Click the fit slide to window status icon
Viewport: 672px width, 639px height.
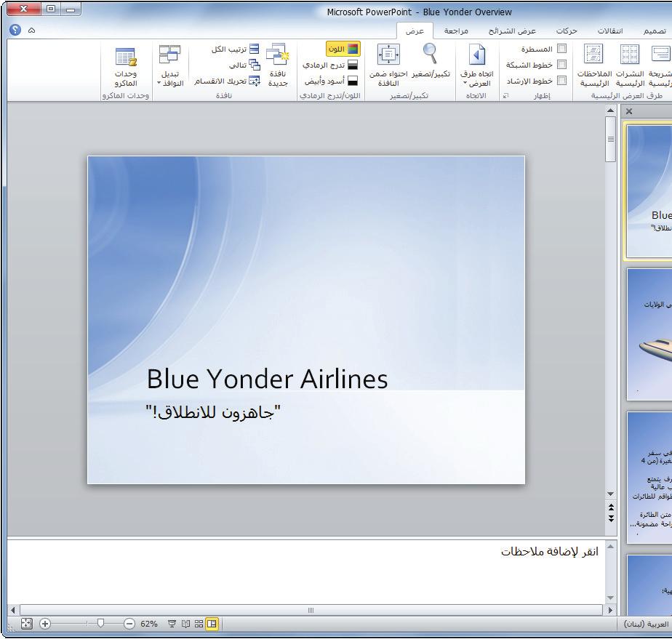pos(27,624)
